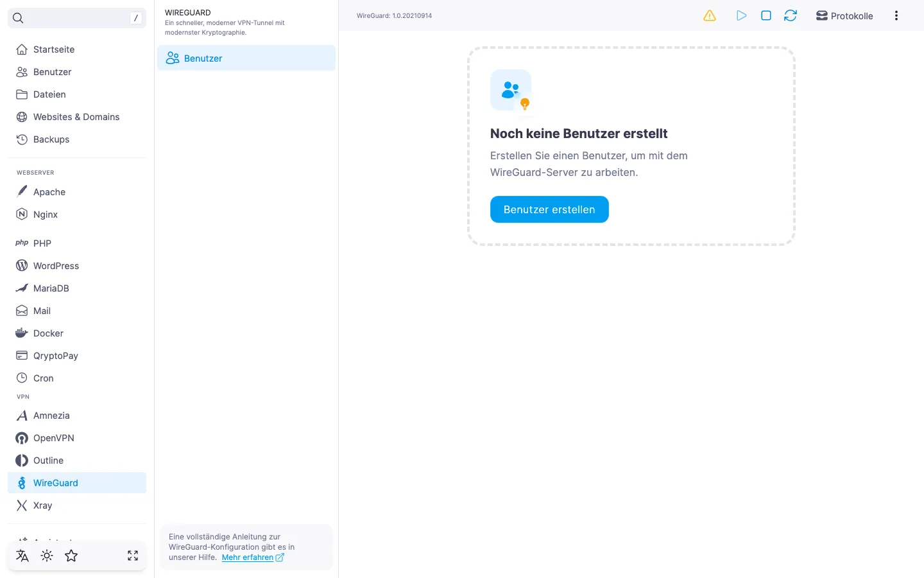Click the Docker whale icon

22,333
